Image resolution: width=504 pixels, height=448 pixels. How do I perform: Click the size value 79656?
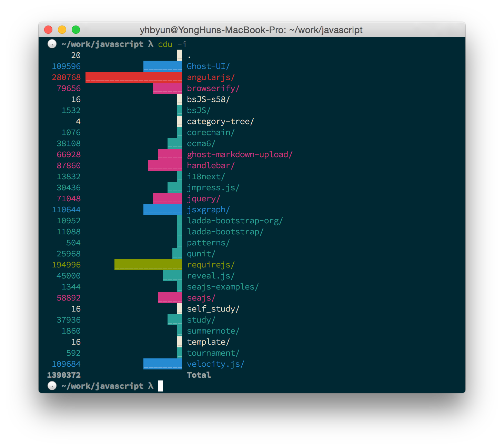tap(69, 88)
